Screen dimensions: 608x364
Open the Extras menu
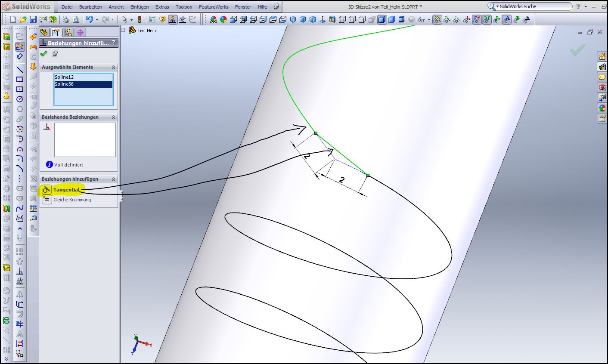click(162, 7)
